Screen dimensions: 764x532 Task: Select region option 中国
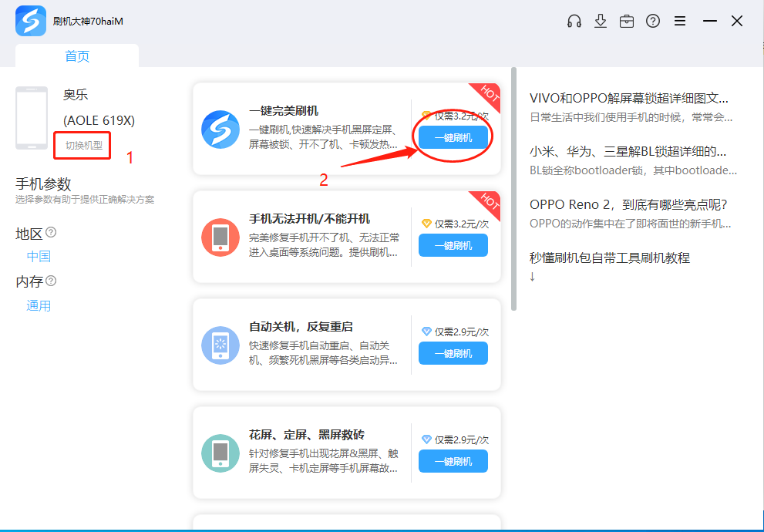coord(39,256)
